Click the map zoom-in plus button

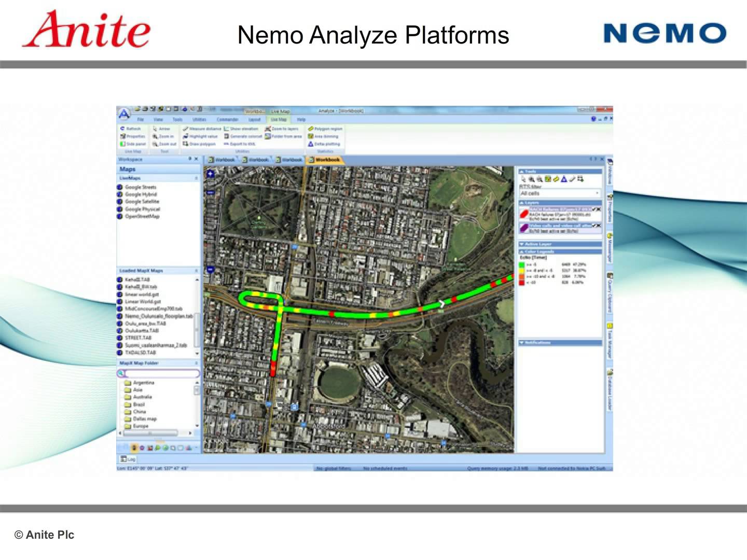211,174
